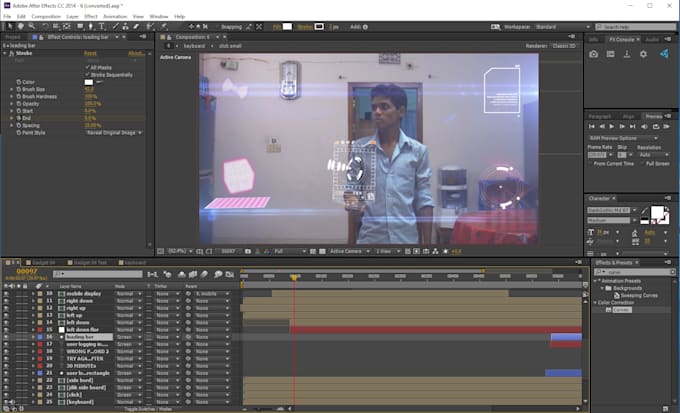Click the Video Copilot logo icon
Image resolution: width=680 pixels, height=413 pixels.
(x=664, y=54)
